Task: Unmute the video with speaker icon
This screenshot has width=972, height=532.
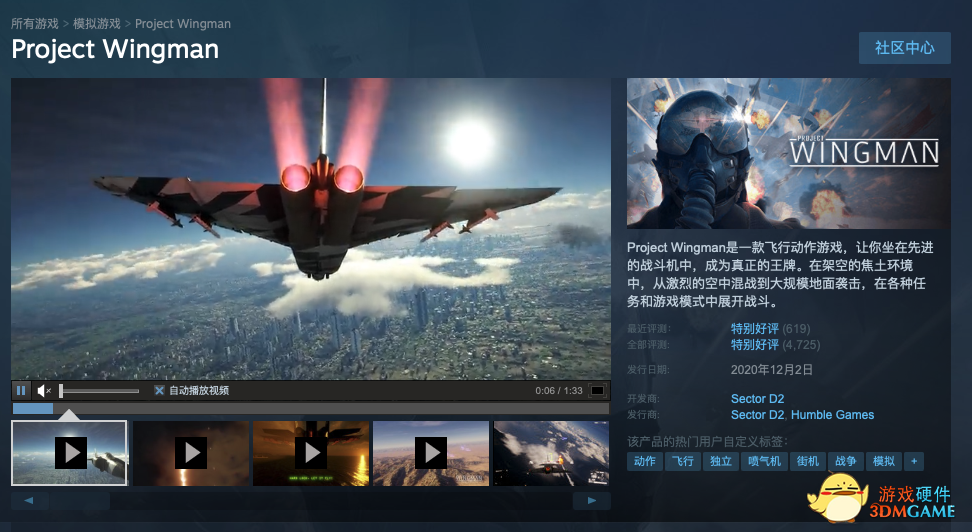Action: tap(43, 391)
